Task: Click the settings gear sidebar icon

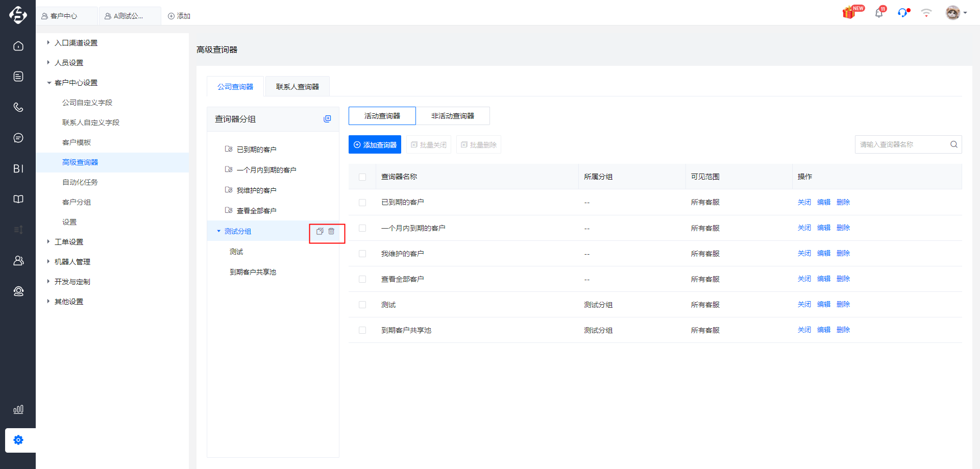Action: point(18,440)
